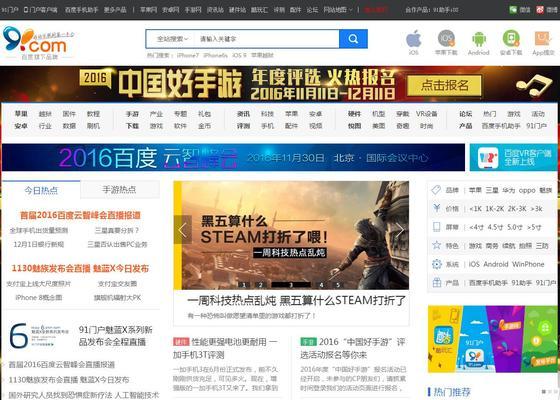
Task: Open iPhone 8概念图 news link
Action: click(39, 298)
